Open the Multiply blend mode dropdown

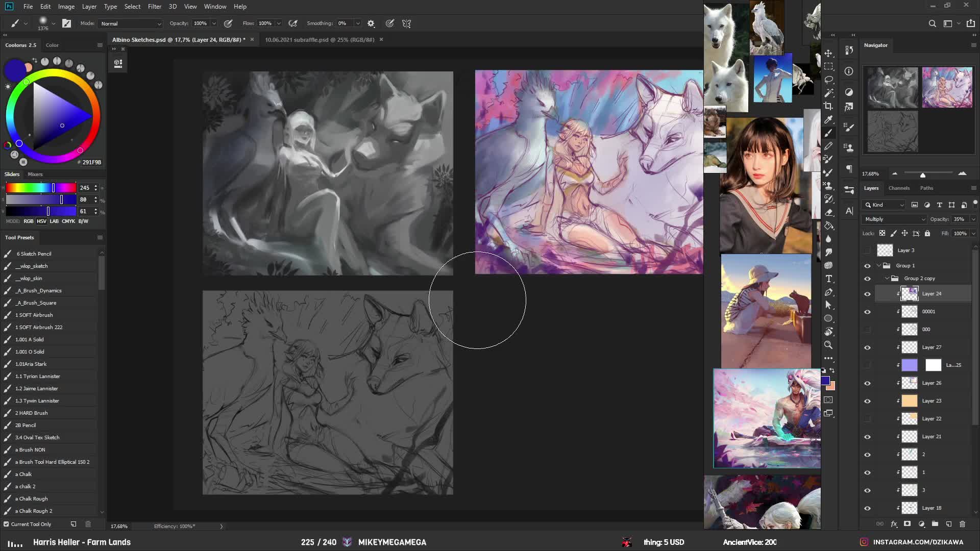pyautogui.click(x=894, y=219)
